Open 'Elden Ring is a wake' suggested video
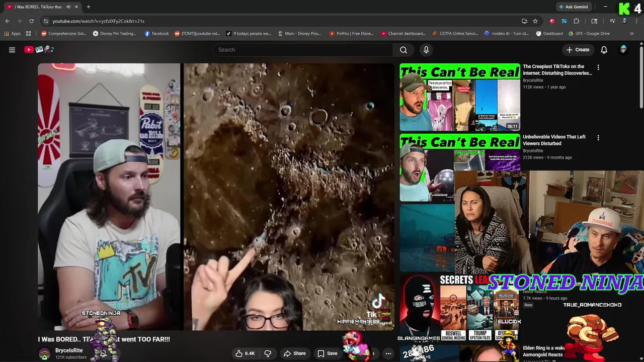The image size is (644, 362). pos(544,351)
